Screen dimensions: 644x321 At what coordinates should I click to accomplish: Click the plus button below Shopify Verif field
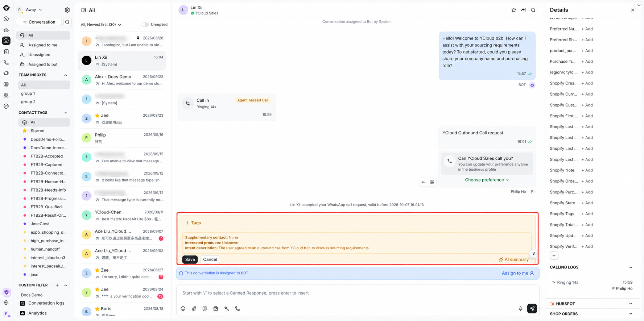pyautogui.click(x=554, y=255)
